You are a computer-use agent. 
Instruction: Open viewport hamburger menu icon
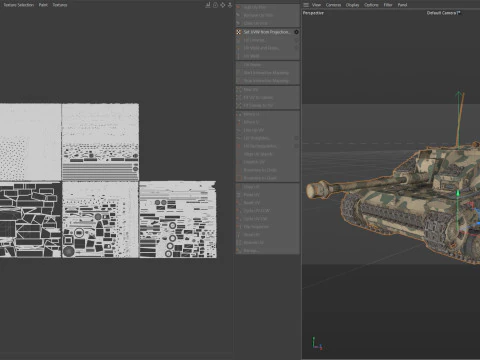(306, 5)
